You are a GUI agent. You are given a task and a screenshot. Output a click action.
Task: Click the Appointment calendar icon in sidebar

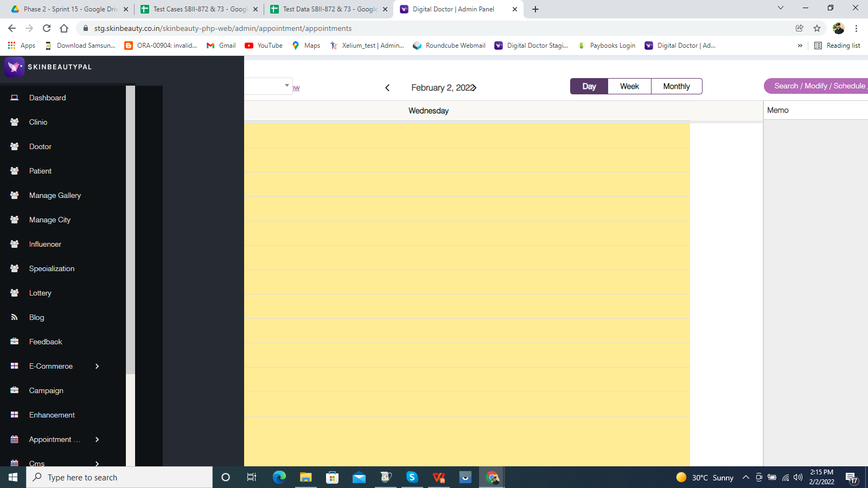coord(15,439)
